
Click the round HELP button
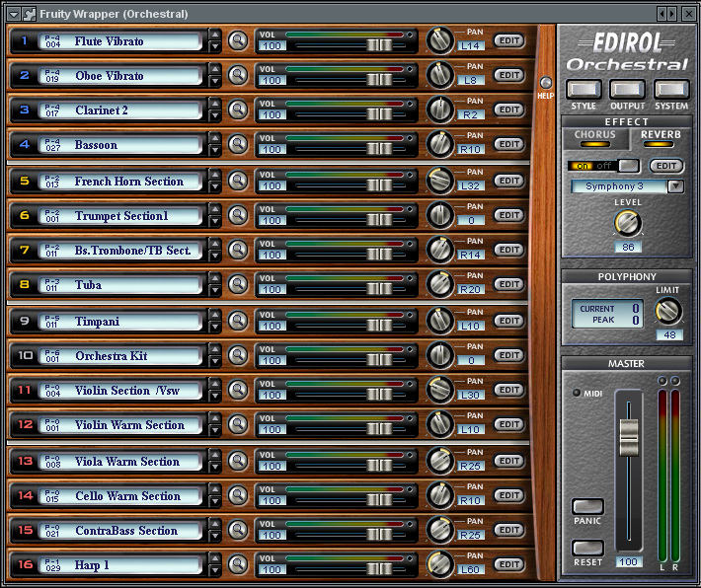(546, 83)
